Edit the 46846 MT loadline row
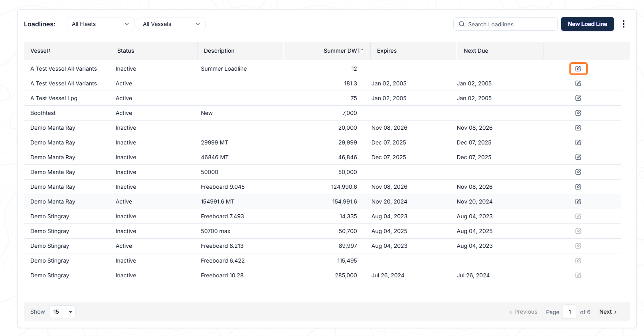This screenshot has height=336, width=644. click(x=578, y=157)
